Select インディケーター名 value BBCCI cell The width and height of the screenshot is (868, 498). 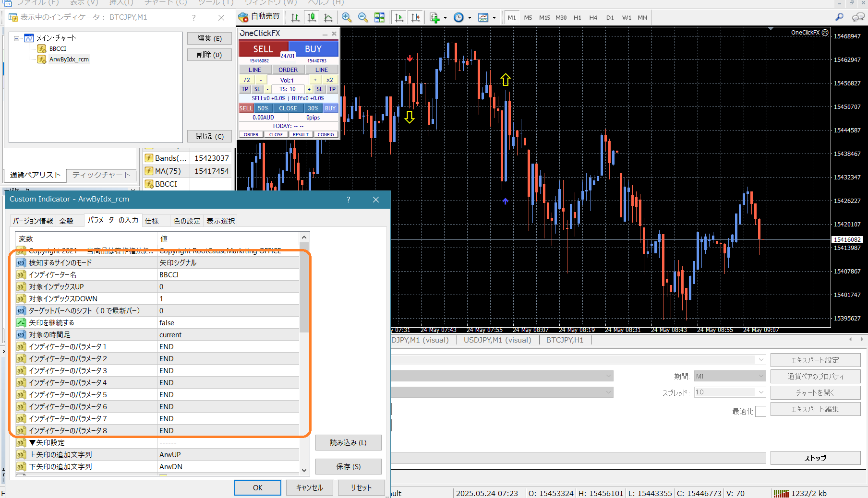(229, 275)
